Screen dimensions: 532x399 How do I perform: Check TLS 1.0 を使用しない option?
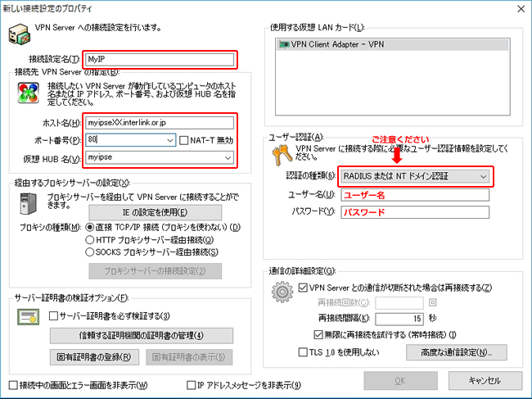coord(304,352)
